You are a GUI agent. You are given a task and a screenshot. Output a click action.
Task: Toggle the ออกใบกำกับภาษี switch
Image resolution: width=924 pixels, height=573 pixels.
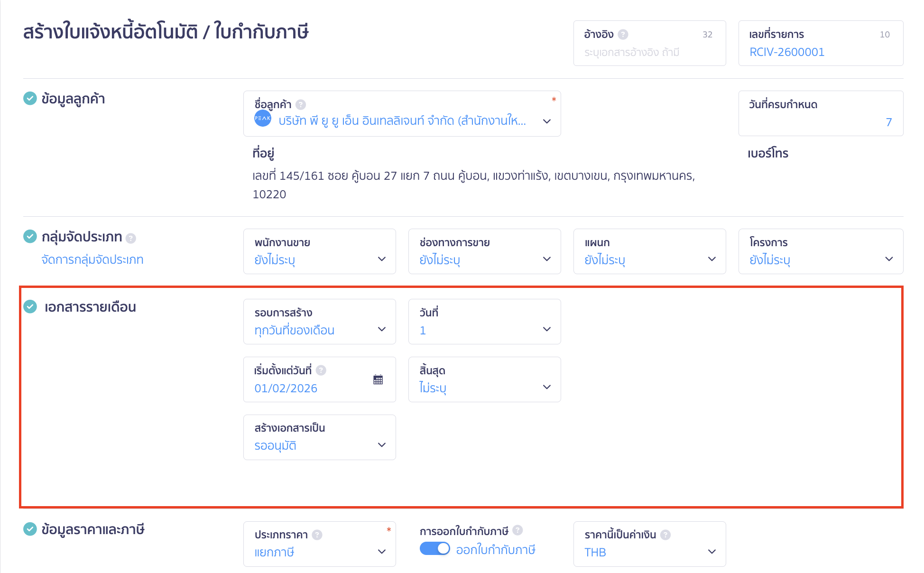tap(434, 549)
